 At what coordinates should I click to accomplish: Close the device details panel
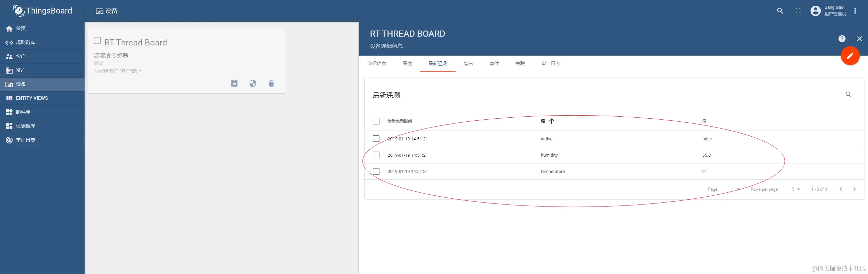(x=860, y=39)
